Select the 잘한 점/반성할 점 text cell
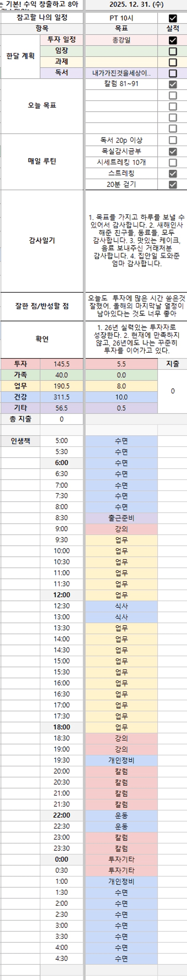This screenshot has height=980, width=187. 136,306
